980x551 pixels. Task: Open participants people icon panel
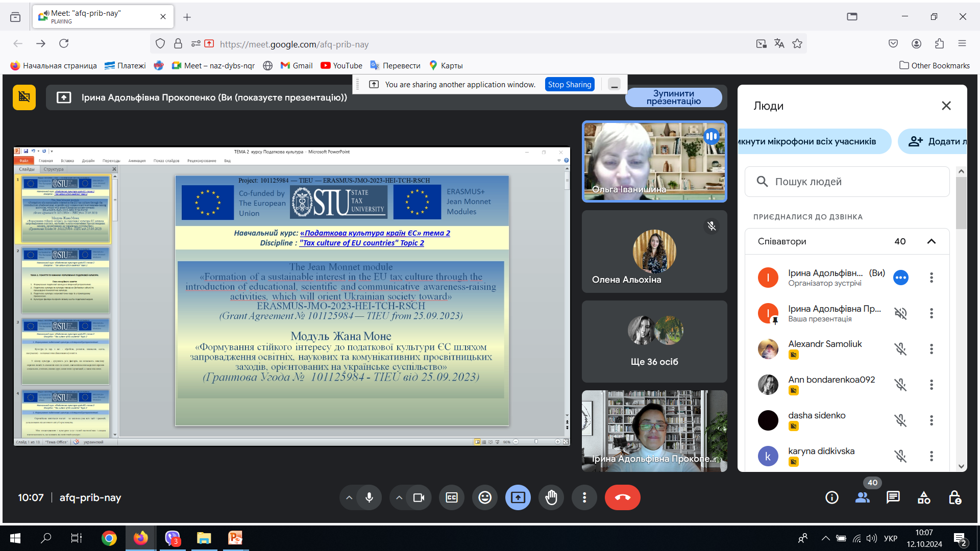(862, 498)
